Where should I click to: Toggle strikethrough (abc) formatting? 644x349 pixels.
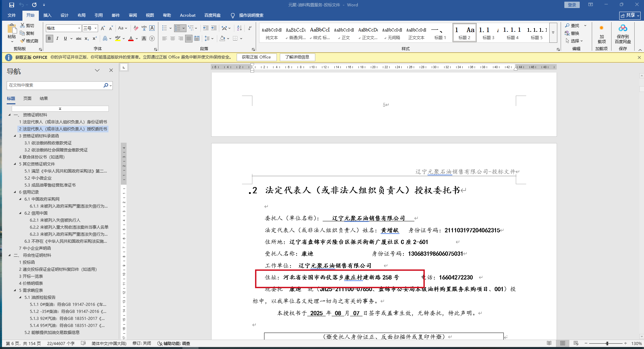click(79, 38)
